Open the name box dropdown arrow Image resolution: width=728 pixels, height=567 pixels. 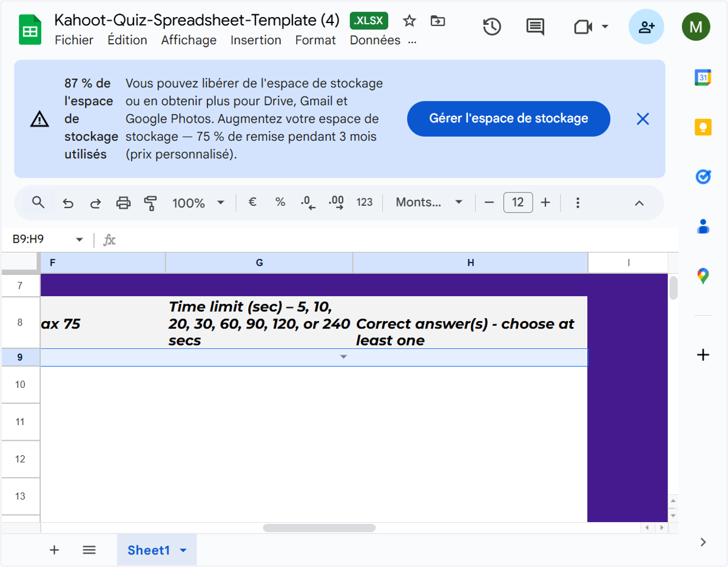(x=79, y=240)
